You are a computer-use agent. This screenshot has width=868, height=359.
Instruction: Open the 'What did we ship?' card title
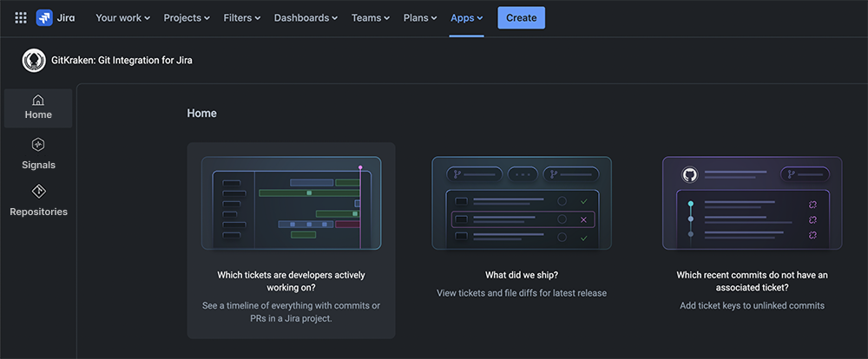click(x=522, y=275)
